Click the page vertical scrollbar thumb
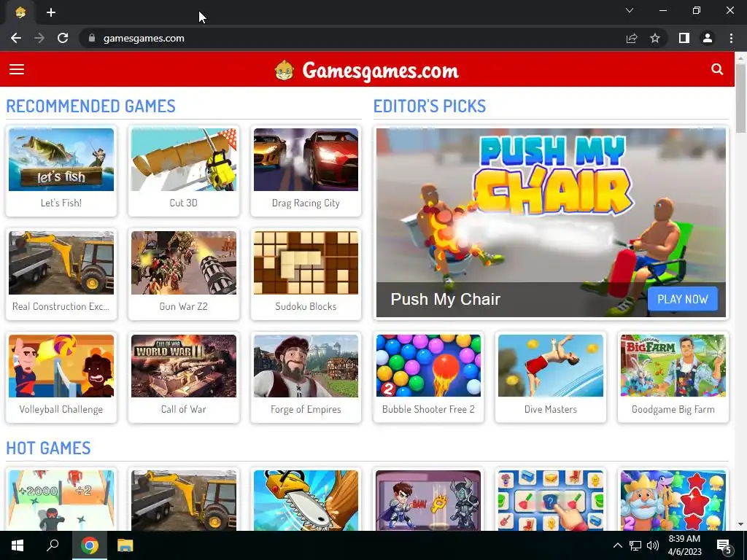This screenshot has width=747, height=560. [x=741, y=98]
